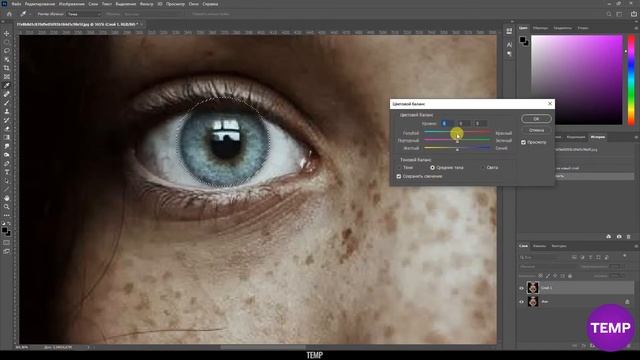This screenshot has height=360, width=640.
Task: Toggle Lock all button in Layers panel
Action: [x=570, y=276]
